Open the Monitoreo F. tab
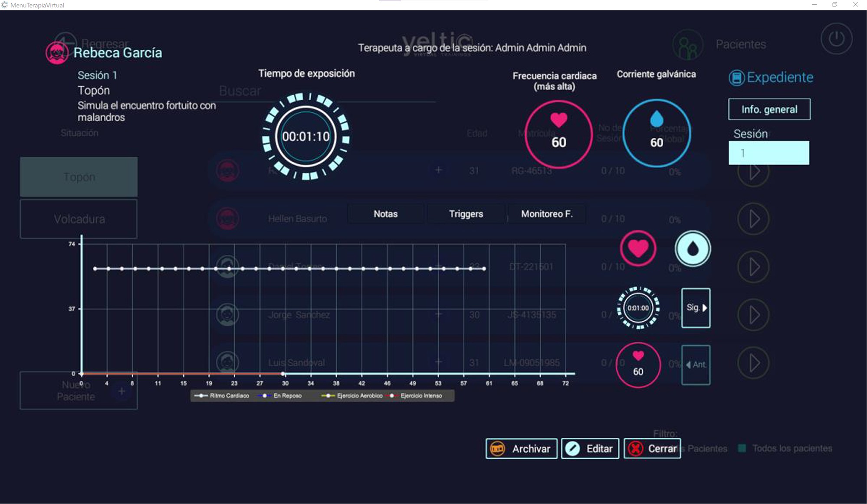867x504 pixels. pos(546,214)
